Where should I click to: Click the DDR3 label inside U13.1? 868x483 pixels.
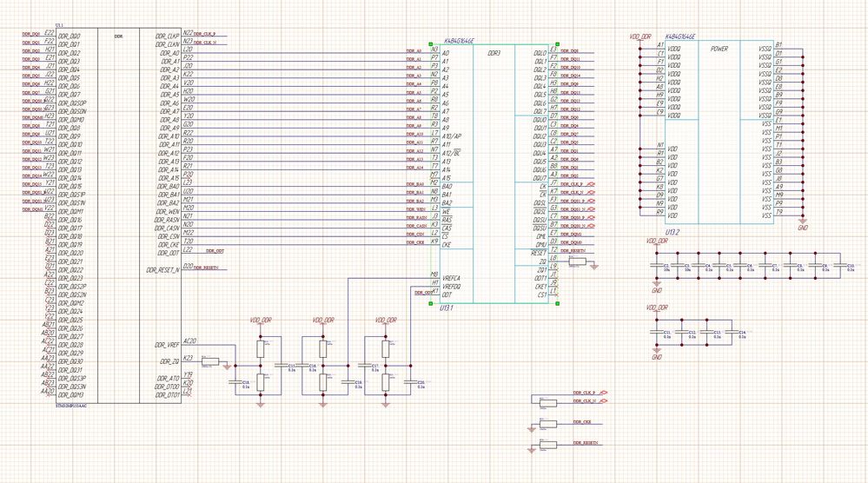(494, 53)
